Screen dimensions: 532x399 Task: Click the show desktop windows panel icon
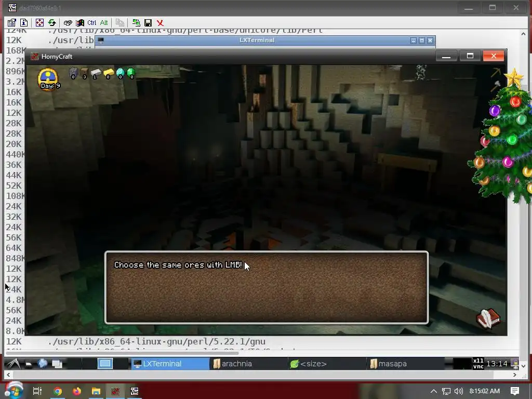pyautogui.click(x=57, y=364)
